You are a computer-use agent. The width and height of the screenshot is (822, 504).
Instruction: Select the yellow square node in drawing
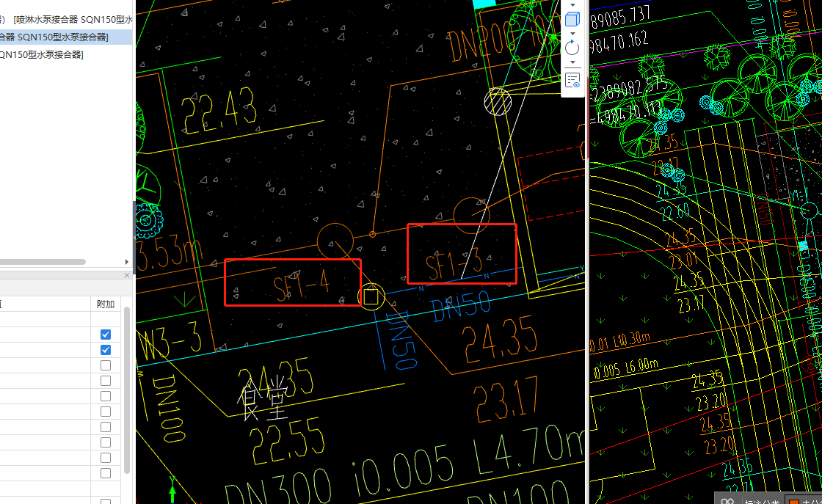pyautogui.click(x=371, y=297)
